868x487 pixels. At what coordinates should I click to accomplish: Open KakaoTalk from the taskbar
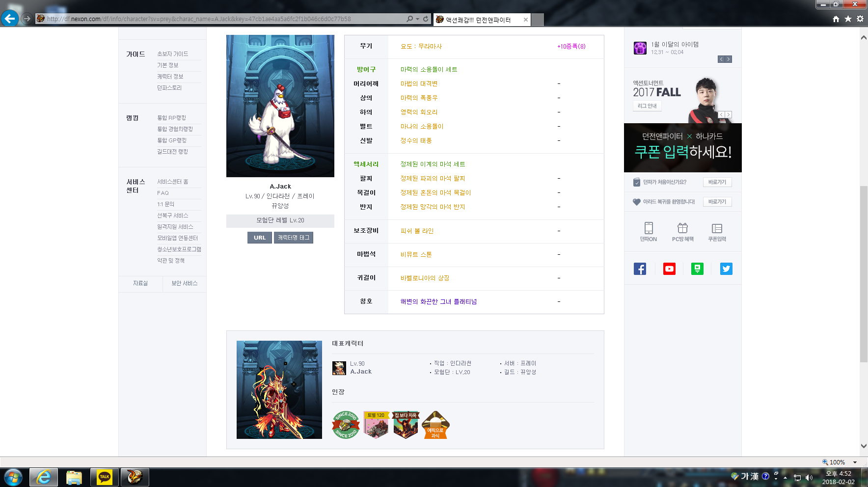pos(105,477)
